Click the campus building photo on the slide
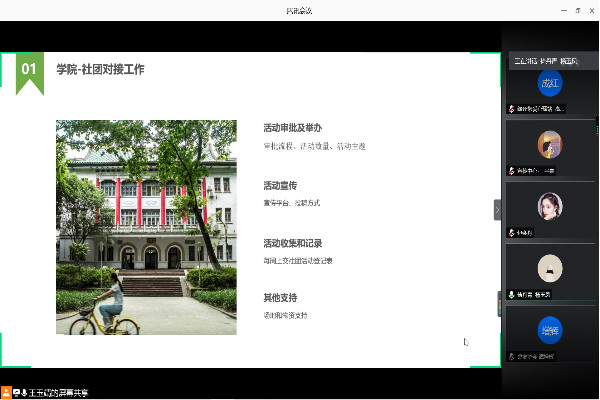 click(146, 227)
